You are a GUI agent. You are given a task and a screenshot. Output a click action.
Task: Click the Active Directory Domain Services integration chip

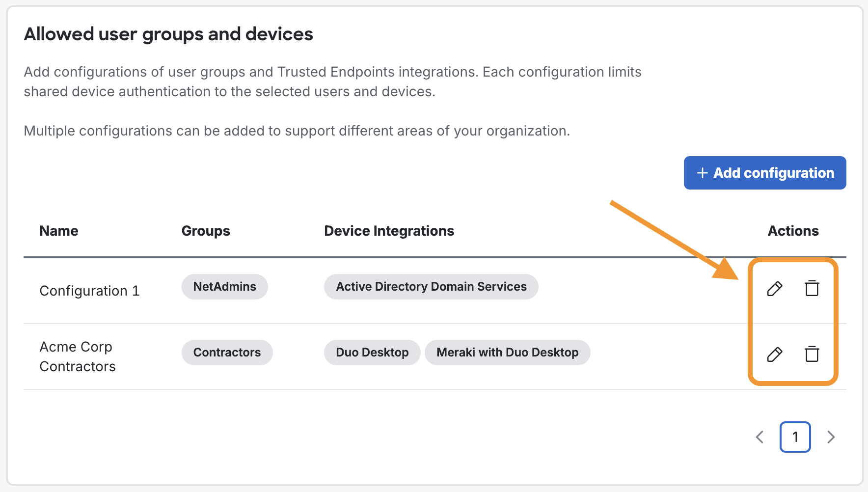pyautogui.click(x=431, y=287)
